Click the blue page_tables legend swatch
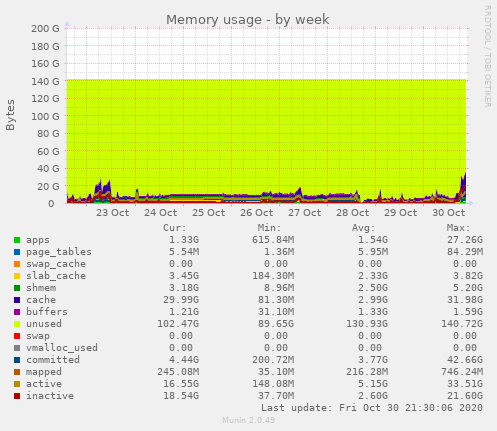 (x=17, y=252)
